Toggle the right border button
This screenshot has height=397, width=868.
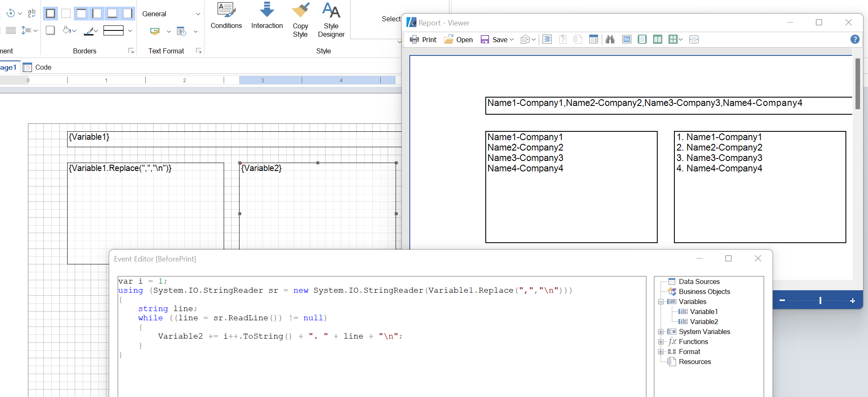tap(128, 14)
